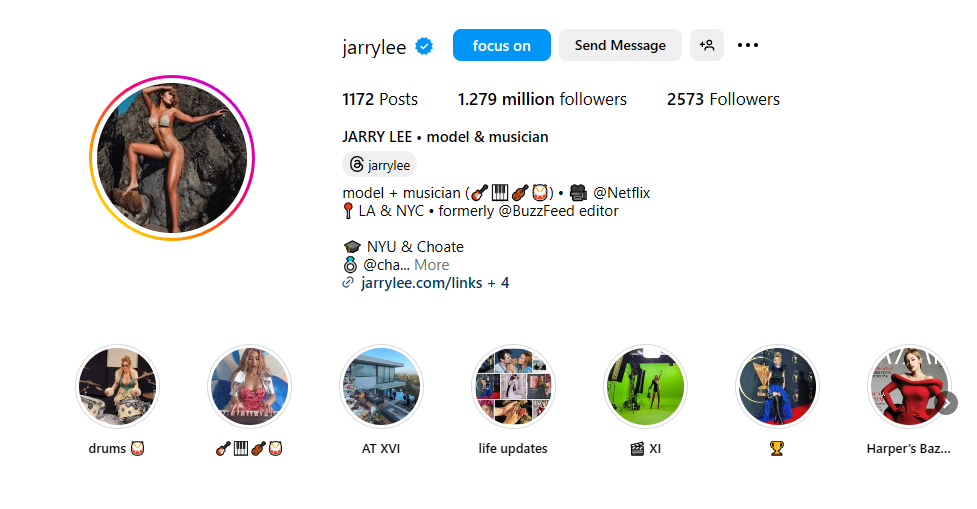
Task: Click the Send Message button
Action: [x=620, y=45]
